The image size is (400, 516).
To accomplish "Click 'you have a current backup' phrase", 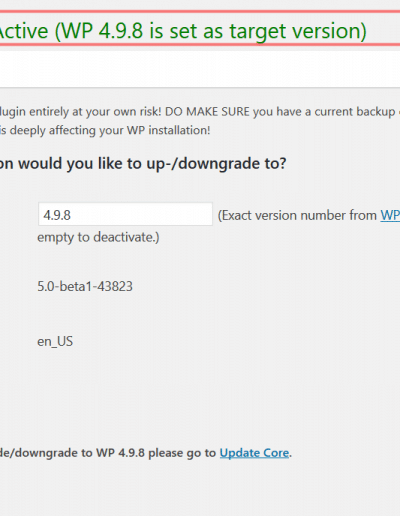I will tap(324, 111).
